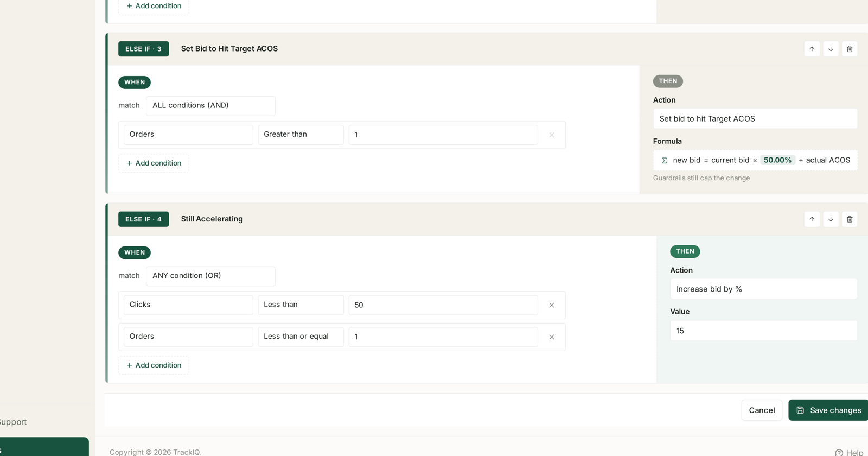The width and height of the screenshot is (868, 456).
Task: Move the Still Accelerating rule down
Action: pos(831,219)
